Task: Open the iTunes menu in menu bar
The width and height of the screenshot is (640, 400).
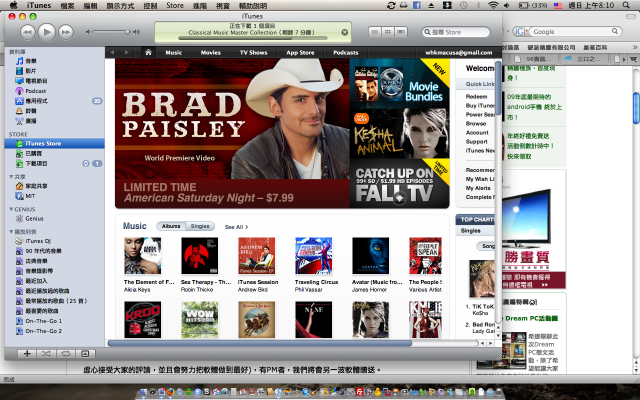Action: (x=39, y=5)
